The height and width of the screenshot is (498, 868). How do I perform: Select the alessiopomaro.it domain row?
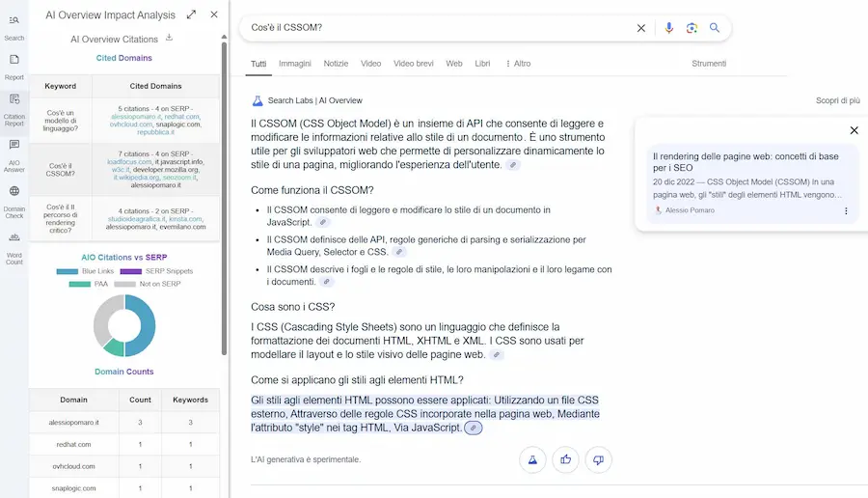(124, 423)
